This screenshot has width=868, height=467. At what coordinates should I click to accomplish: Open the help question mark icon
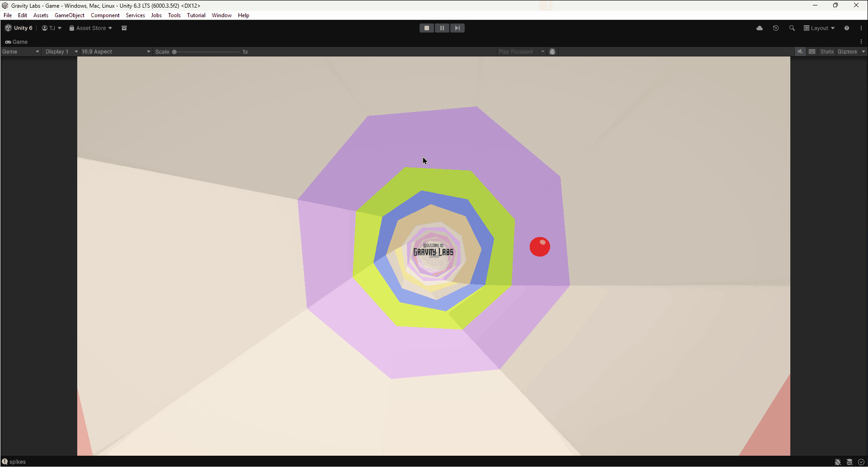(x=847, y=28)
